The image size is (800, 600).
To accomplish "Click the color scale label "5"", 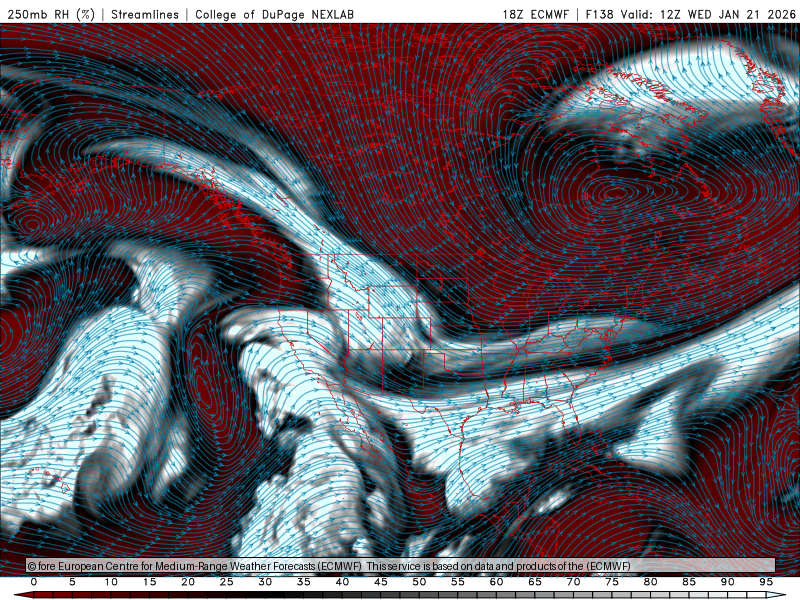I will pos(72,582).
